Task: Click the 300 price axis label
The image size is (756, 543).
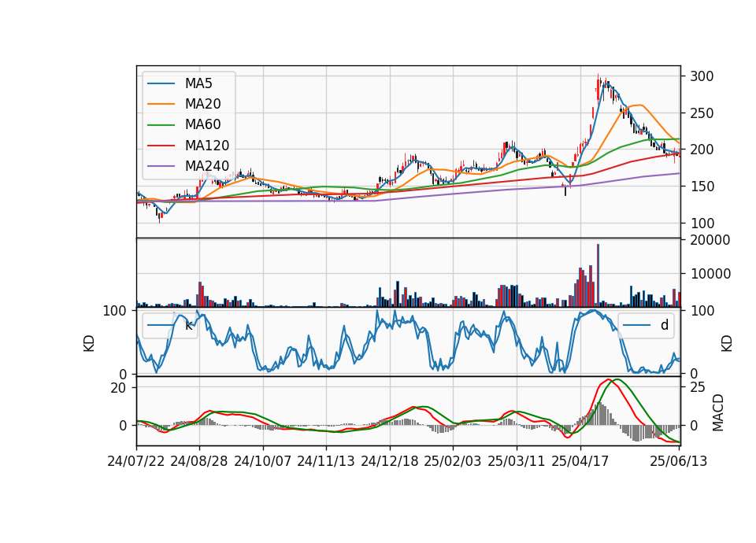Action: coord(702,76)
